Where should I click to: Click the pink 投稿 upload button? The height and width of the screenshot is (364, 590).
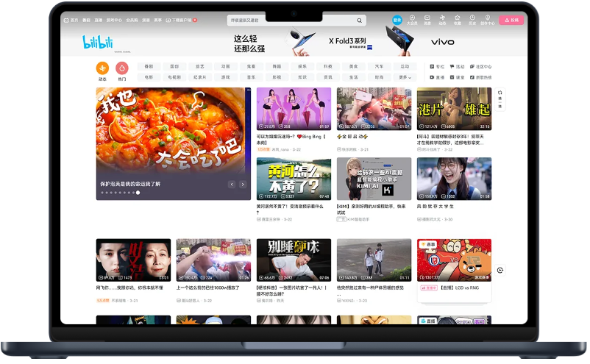511,21
